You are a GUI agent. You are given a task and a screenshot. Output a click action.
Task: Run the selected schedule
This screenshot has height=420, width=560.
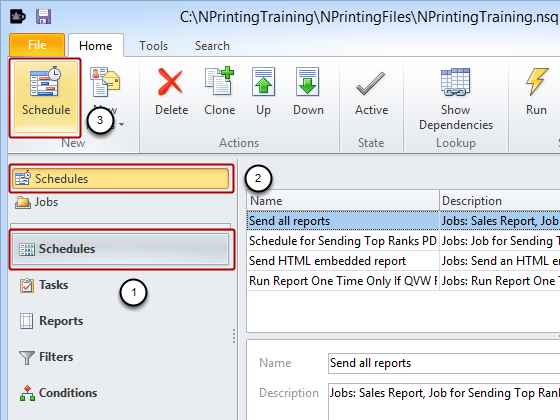pos(536,92)
